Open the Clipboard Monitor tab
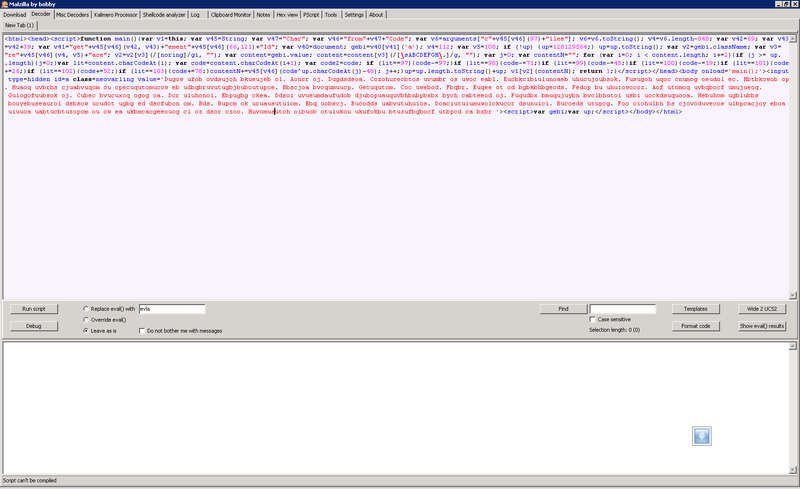800x489 pixels. coord(231,15)
